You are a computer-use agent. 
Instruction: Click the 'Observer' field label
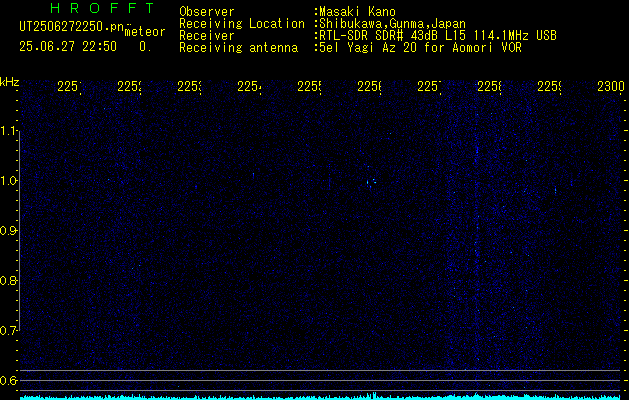point(207,12)
